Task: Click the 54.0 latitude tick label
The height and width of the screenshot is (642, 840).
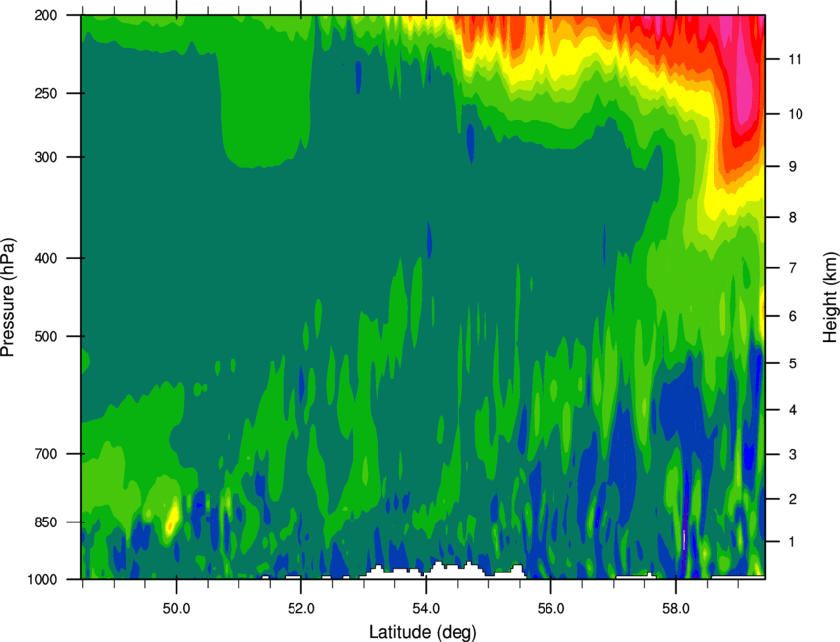Action: [x=426, y=609]
